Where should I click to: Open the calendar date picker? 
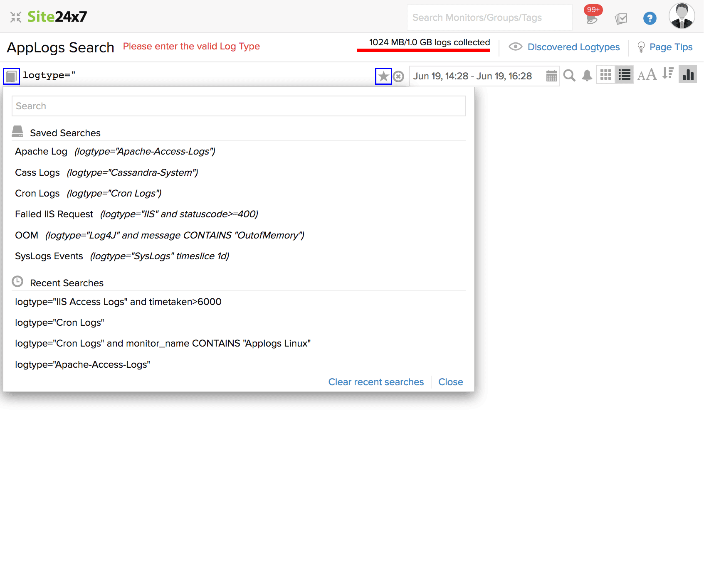[552, 76]
